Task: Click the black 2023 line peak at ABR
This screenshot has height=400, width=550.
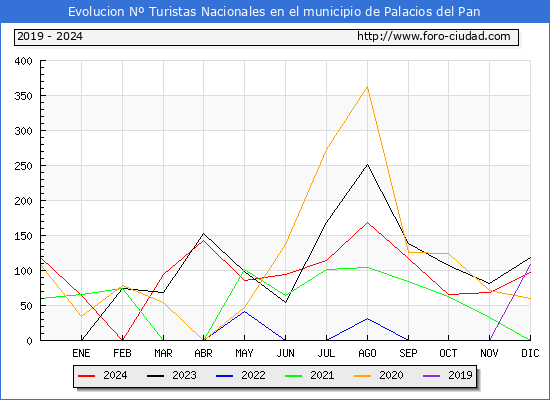Action: (203, 234)
